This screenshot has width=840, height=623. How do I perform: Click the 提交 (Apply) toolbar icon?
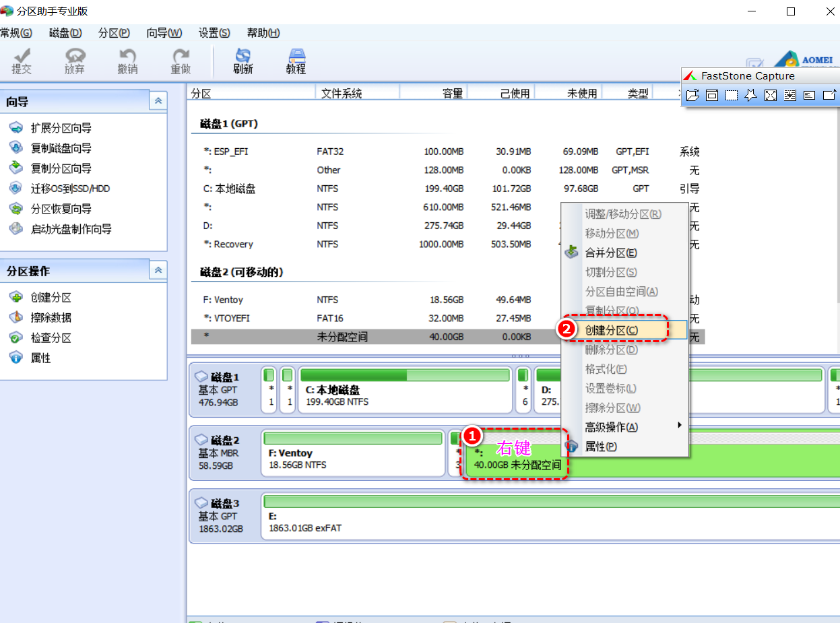(x=22, y=61)
